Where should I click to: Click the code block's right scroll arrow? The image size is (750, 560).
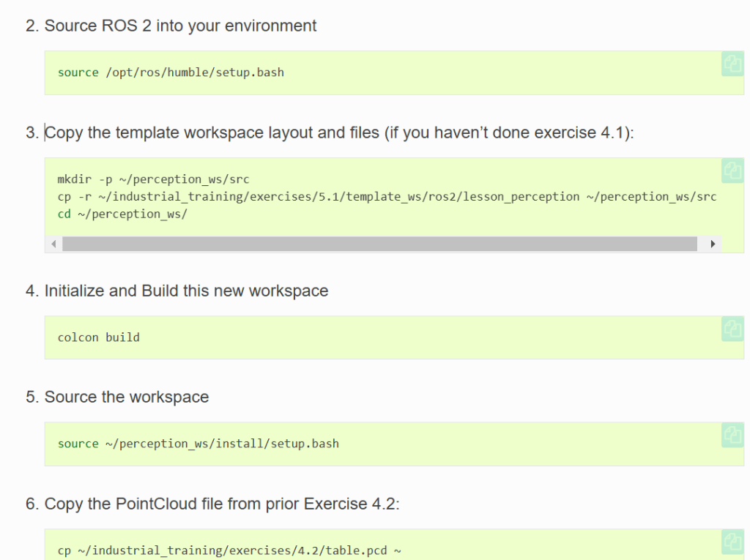[x=713, y=244]
